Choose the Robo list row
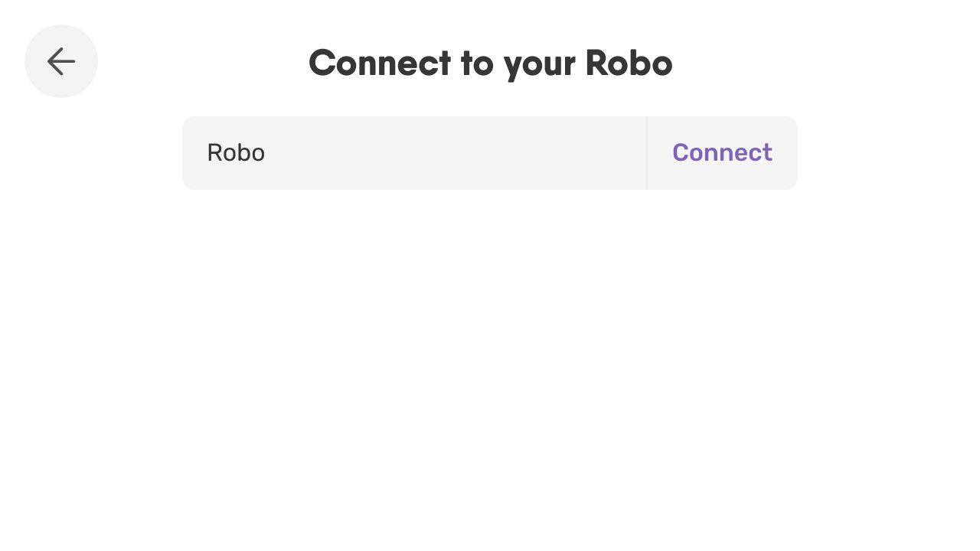This screenshot has width=980, height=551. coord(490,153)
